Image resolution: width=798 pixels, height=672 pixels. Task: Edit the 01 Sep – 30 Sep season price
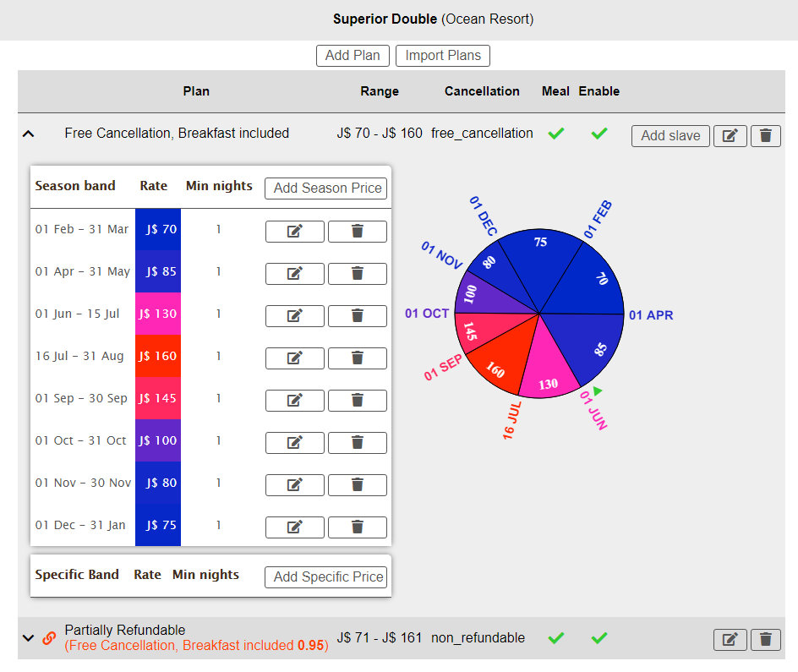(x=295, y=401)
